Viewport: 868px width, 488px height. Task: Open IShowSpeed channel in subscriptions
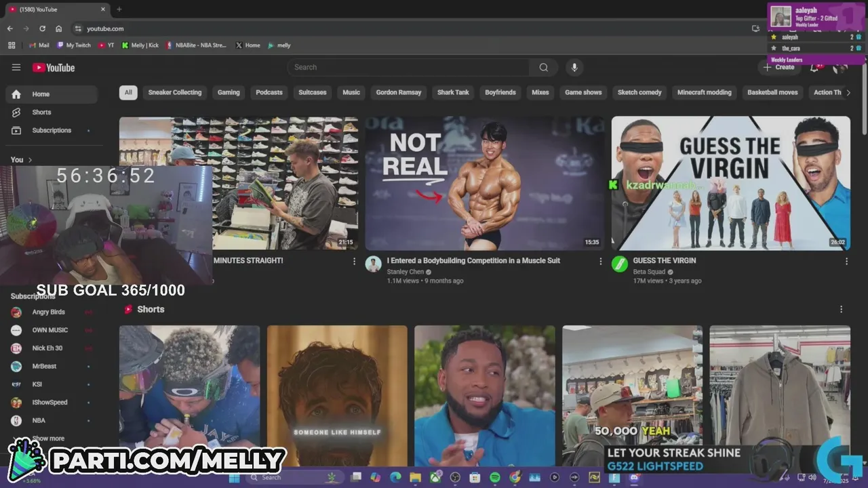[52, 402]
